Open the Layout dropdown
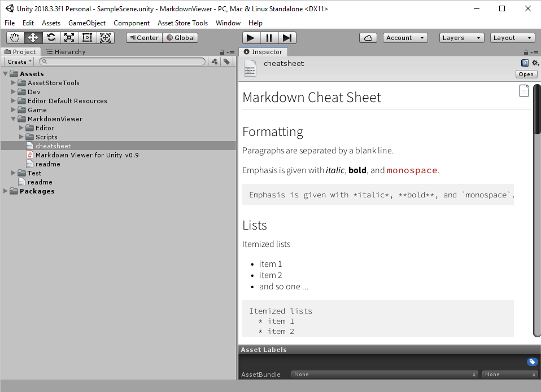Image resolution: width=541 pixels, height=392 pixels. click(512, 38)
